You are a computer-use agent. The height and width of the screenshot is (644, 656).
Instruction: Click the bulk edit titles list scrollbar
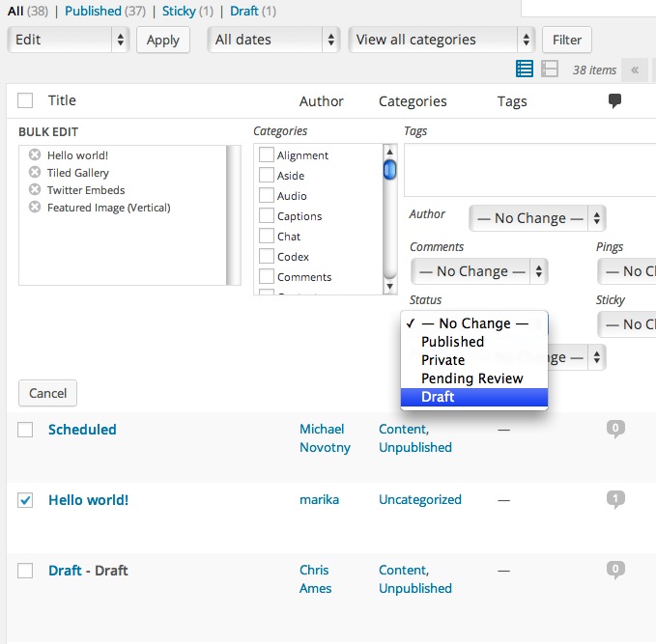(x=234, y=215)
